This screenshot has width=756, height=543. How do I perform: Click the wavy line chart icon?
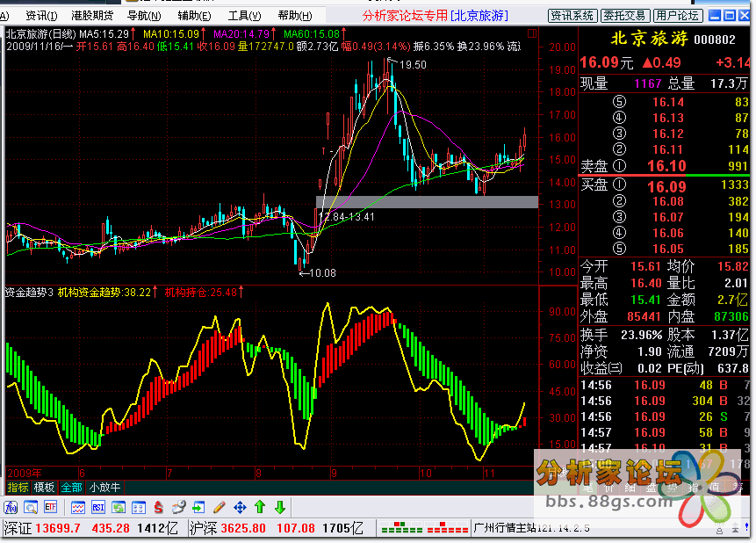tap(78, 507)
